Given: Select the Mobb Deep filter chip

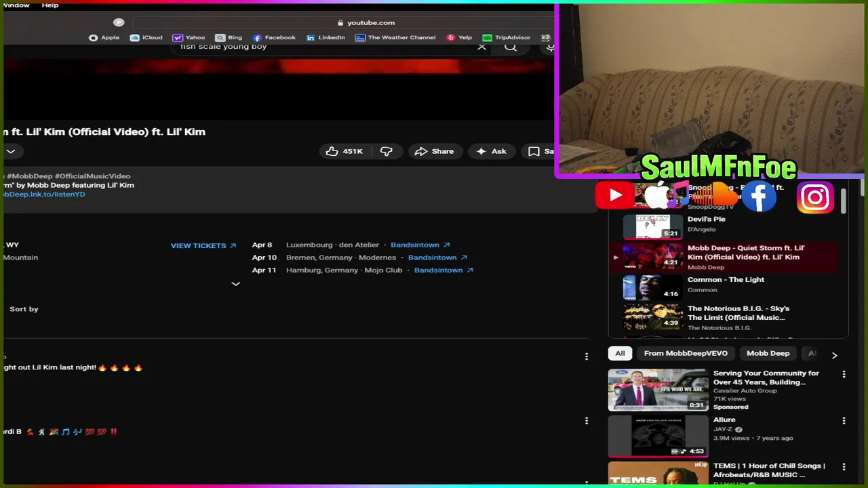Looking at the screenshot, I should 768,353.
